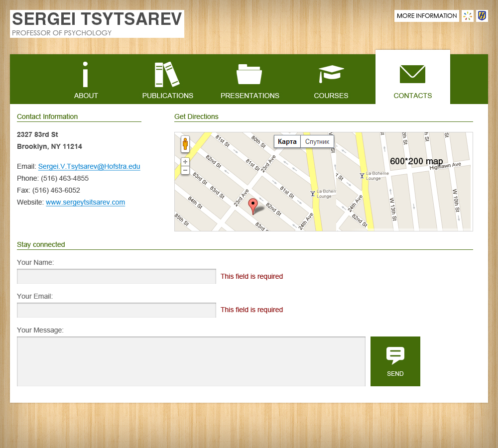Switch map to Карта view
Screen dimensions: 498x448
click(287, 141)
